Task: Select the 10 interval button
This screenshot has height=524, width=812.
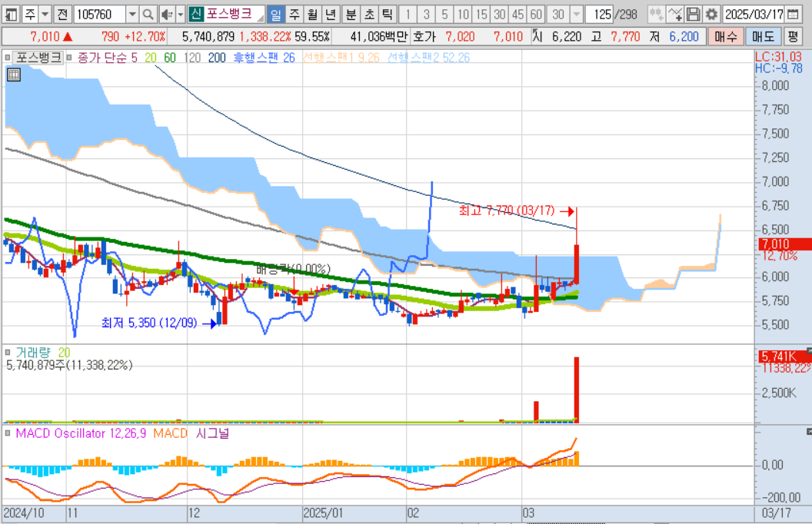Action: (463, 15)
